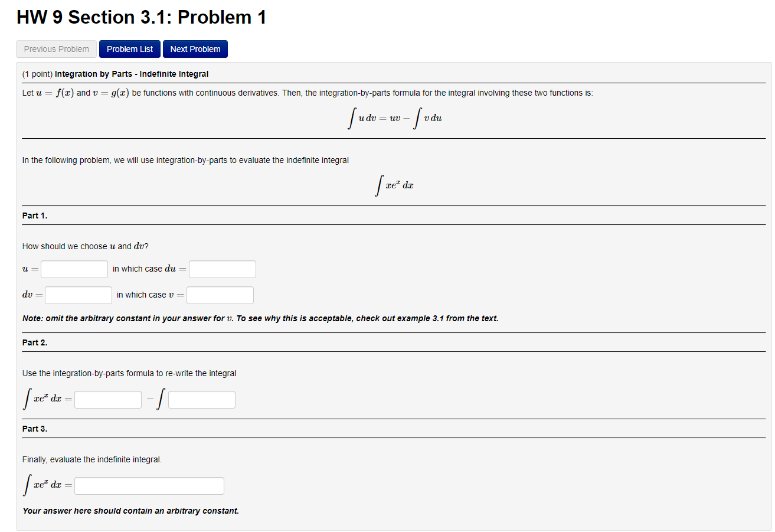Focus the u = answer field

tap(74, 269)
